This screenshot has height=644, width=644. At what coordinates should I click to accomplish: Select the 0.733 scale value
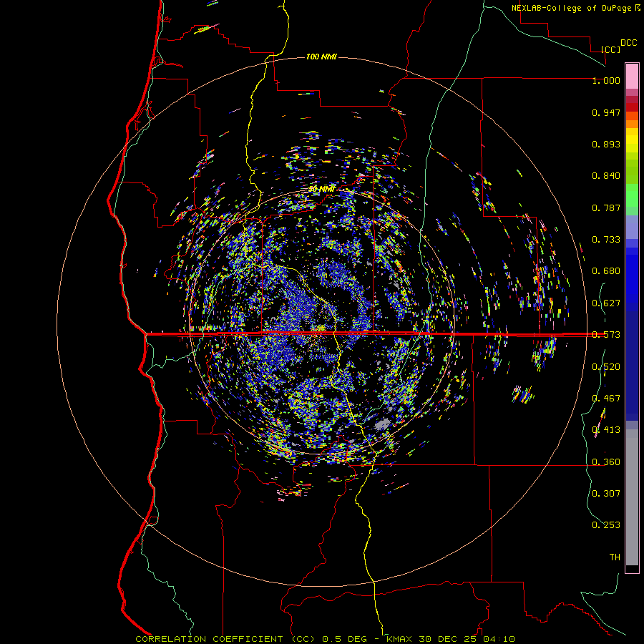(x=606, y=240)
